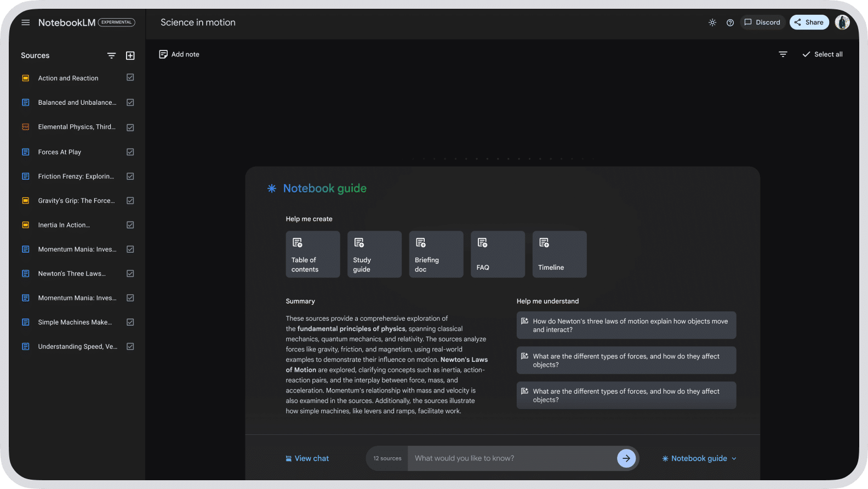Open the Simple Machines Make source
This screenshot has width=868, height=489.
(75, 322)
